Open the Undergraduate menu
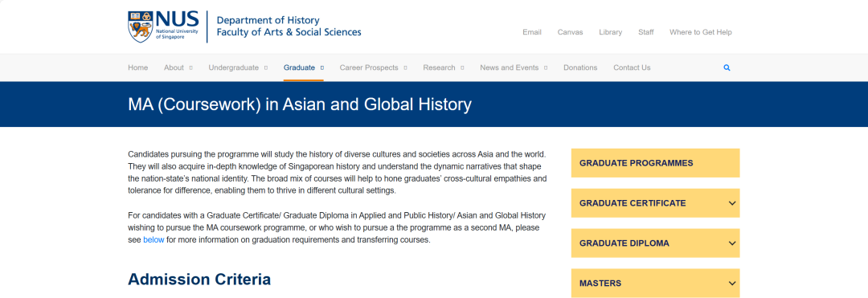The width and height of the screenshot is (868, 298). pyautogui.click(x=234, y=67)
